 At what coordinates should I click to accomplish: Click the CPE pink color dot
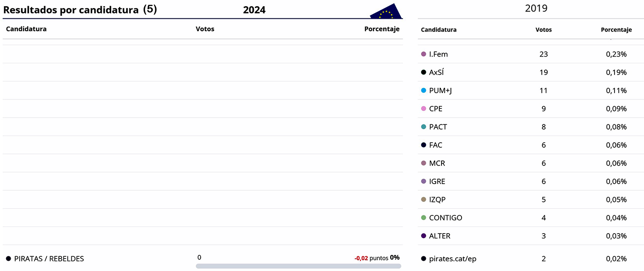click(424, 109)
